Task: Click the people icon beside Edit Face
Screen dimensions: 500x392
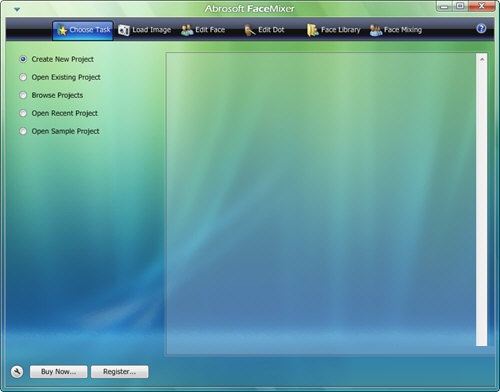Action: (187, 30)
